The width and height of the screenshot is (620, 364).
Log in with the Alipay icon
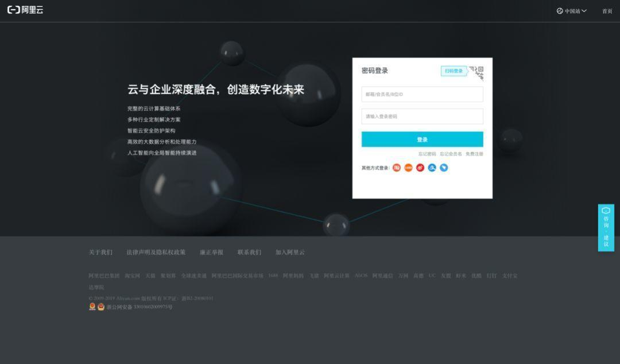pyautogui.click(x=432, y=168)
